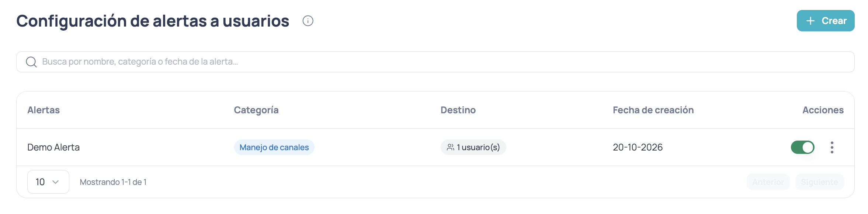Click the Categoría column header
868x214 pixels.
tap(256, 110)
